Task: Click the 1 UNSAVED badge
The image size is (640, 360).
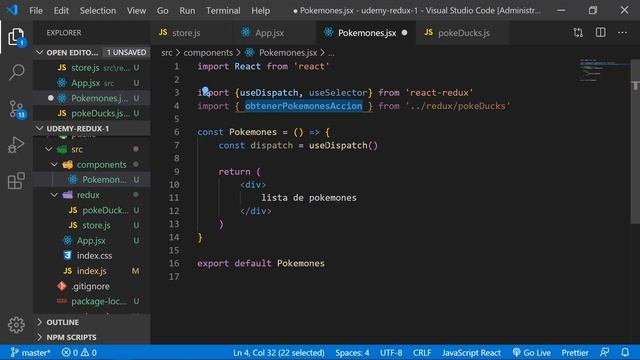Action: coord(126,52)
